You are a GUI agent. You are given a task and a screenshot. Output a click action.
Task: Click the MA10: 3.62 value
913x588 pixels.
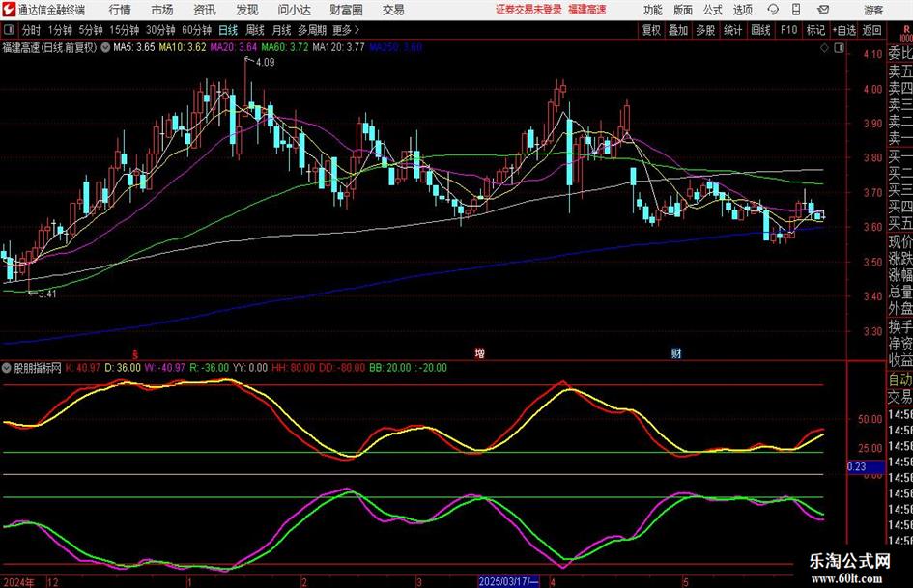tap(183, 47)
